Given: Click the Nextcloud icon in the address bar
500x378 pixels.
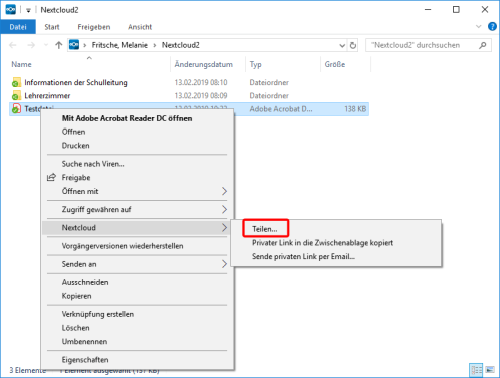Looking at the screenshot, I should click(74, 45).
